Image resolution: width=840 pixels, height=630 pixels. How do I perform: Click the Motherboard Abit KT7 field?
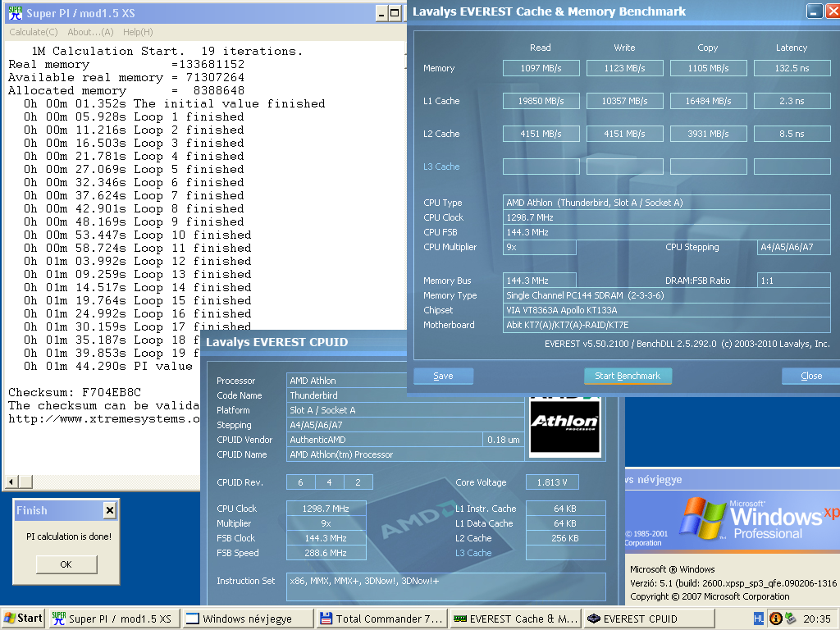click(x=666, y=325)
